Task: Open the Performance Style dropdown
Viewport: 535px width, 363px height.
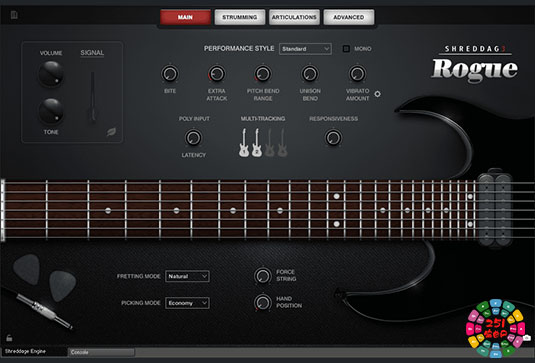Action: [x=305, y=49]
